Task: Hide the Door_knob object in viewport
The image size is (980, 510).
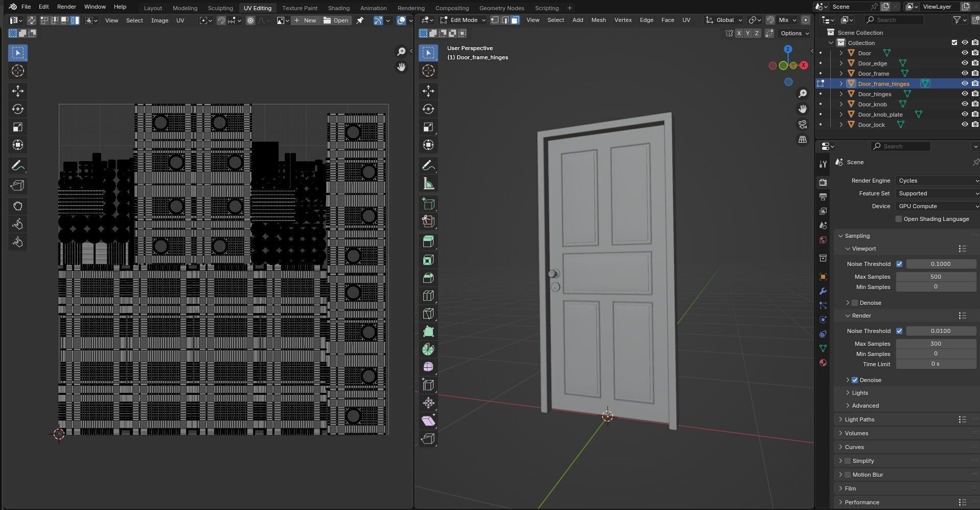Action: [x=965, y=104]
